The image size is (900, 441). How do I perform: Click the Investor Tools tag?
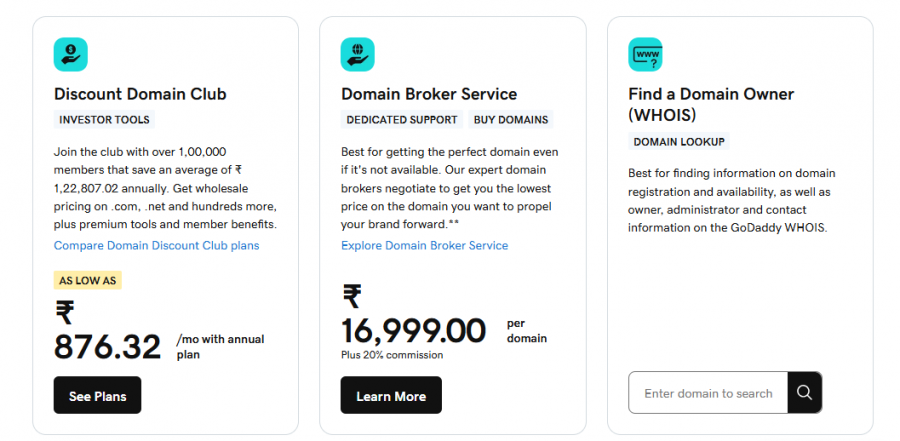104,120
